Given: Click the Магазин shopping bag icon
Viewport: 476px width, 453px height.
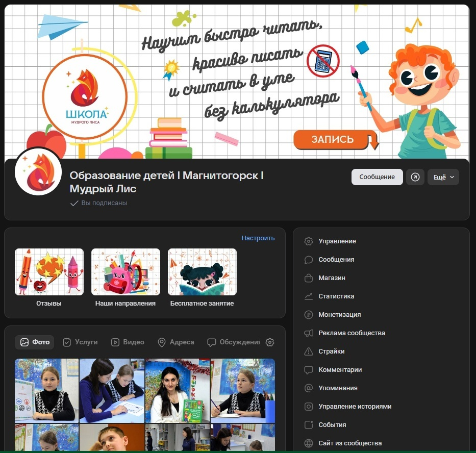Looking at the screenshot, I should [309, 278].
